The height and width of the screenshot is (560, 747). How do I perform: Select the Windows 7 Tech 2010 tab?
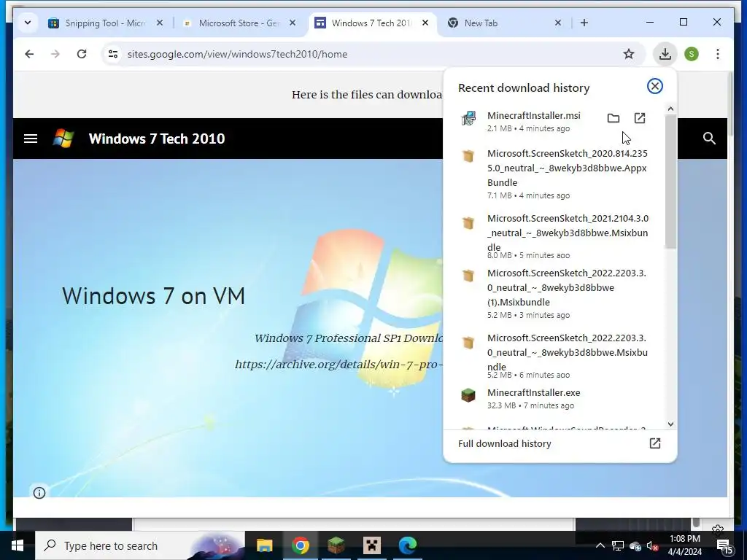372,23
